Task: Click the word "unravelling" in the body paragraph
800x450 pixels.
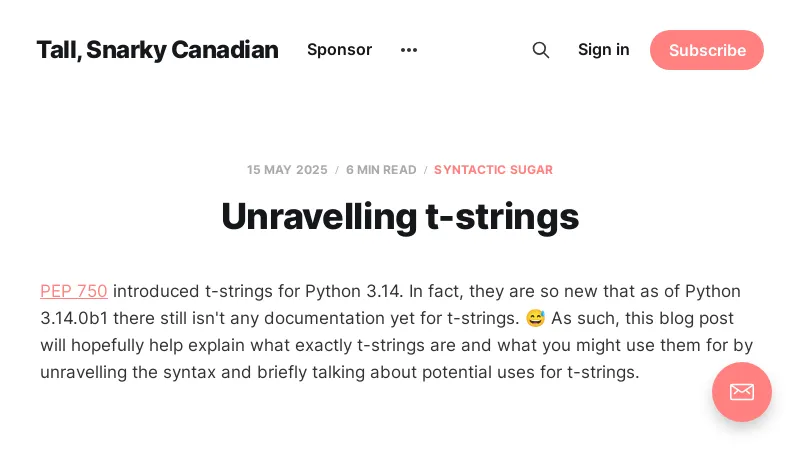Action: tap(86, 373)
